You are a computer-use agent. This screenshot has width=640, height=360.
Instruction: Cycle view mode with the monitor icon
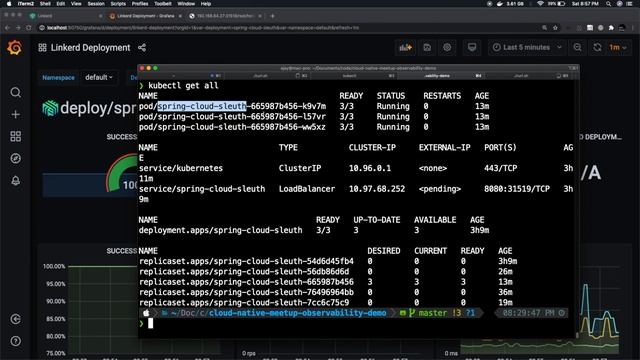click(x=472, y=47)
